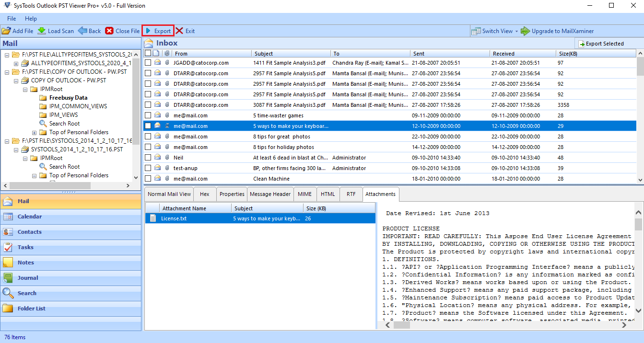Switch to the Notes view

coord(26,263)
